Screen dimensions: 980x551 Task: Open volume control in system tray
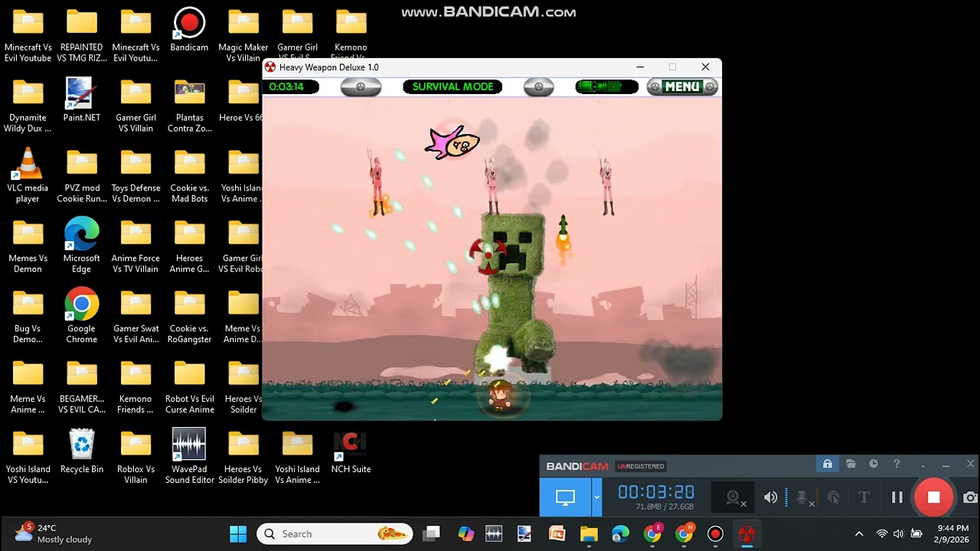(898, 533)
